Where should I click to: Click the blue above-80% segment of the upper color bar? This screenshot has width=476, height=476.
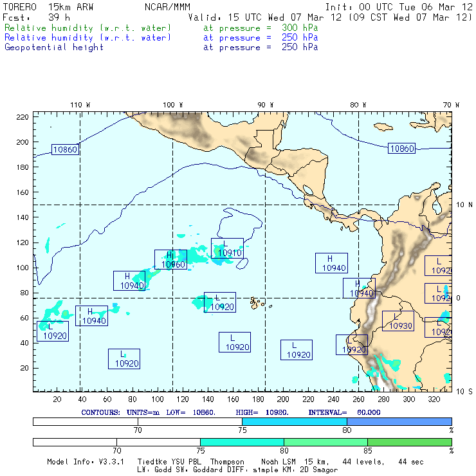point(399,421)
